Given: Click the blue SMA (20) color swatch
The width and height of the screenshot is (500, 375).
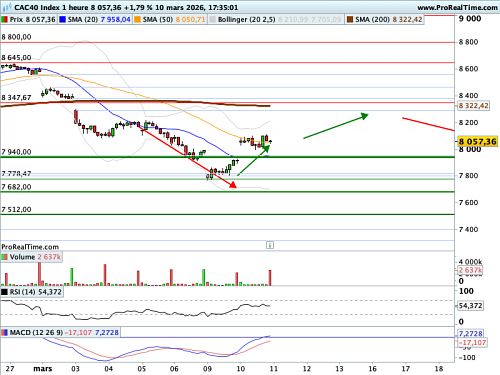Looking at the screenshot, I should (62, 20).
